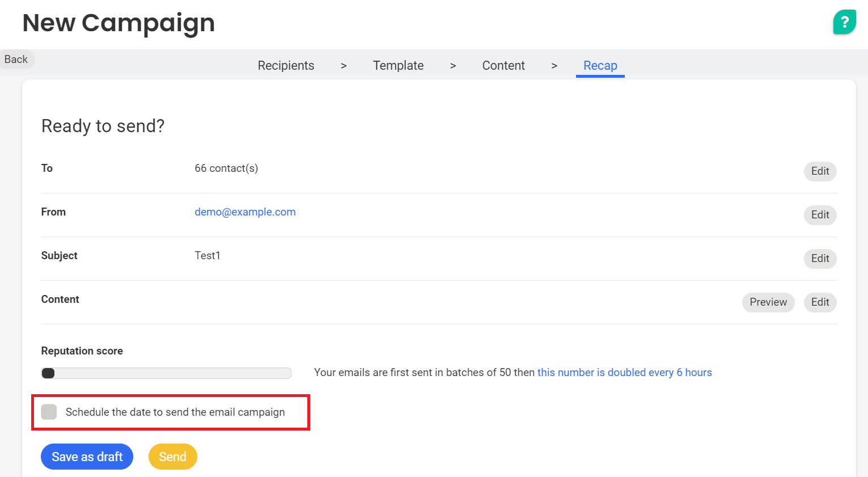Switch to the Recipients step

(286, 66)
